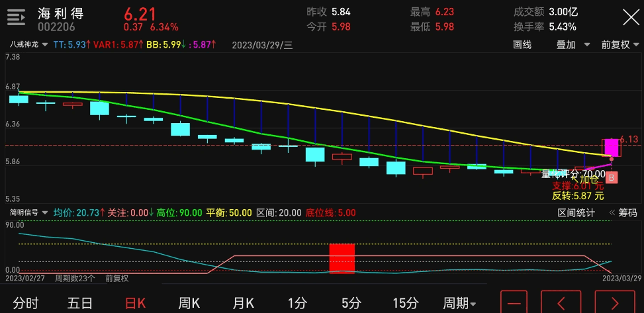
Task: Tap the 反转:5.87 元 reversal label
Action: pos(578,196)
